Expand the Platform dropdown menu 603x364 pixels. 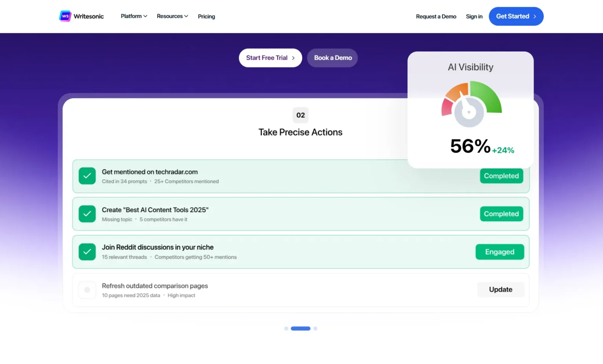pyautogui.click(x=133, y=16)
